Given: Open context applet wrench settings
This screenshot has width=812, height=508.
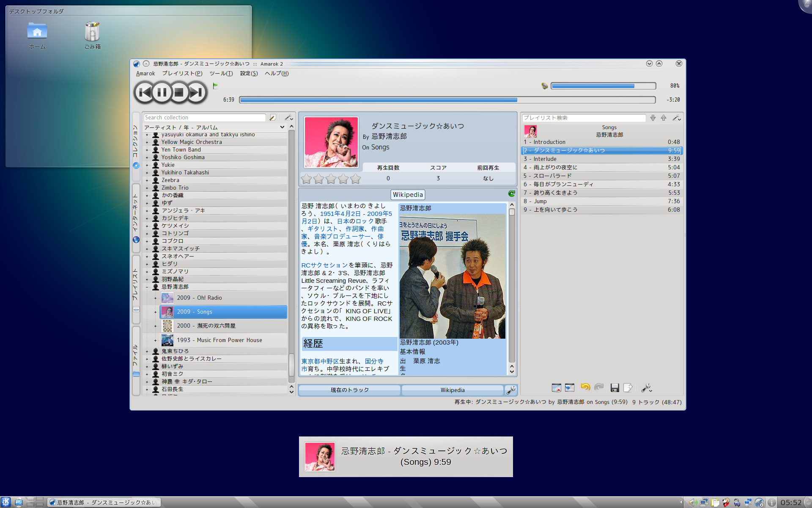Looking at the screenshot, I should click(x=511, y=390).
